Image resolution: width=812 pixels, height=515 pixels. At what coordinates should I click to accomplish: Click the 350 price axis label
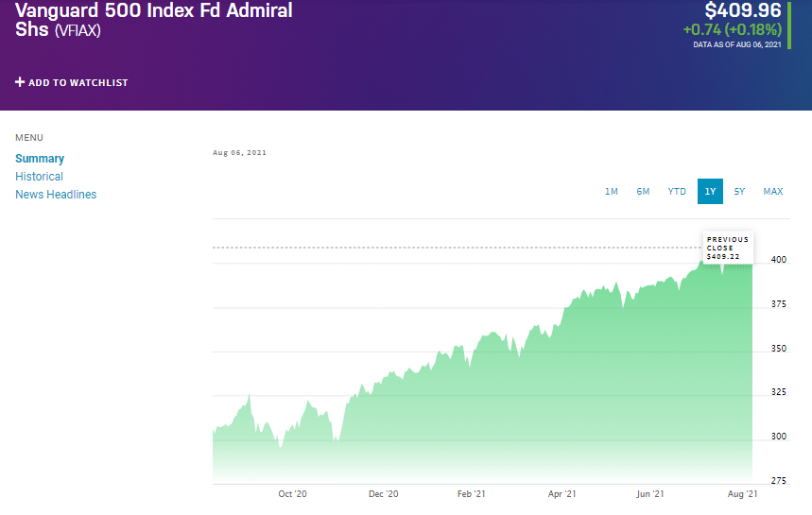778,349
